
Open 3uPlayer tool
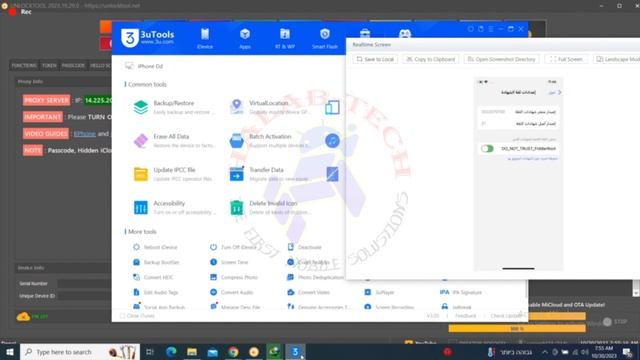[x=379, y=293]
